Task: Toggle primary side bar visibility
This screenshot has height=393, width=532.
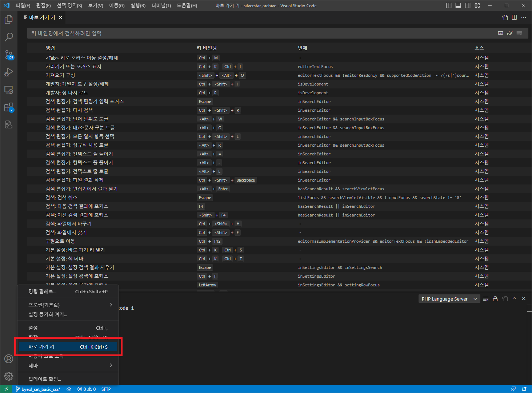Action: (x=449, y=5)
